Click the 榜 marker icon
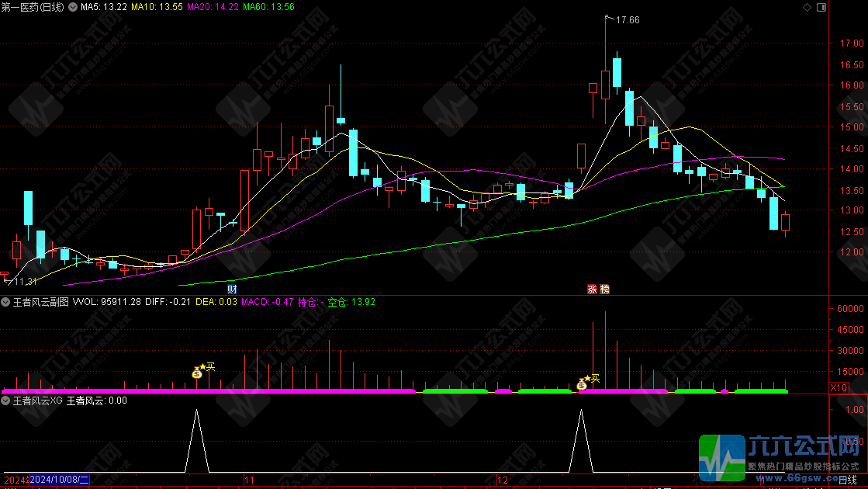Screen dimensions: 868x489 [604, 289]
